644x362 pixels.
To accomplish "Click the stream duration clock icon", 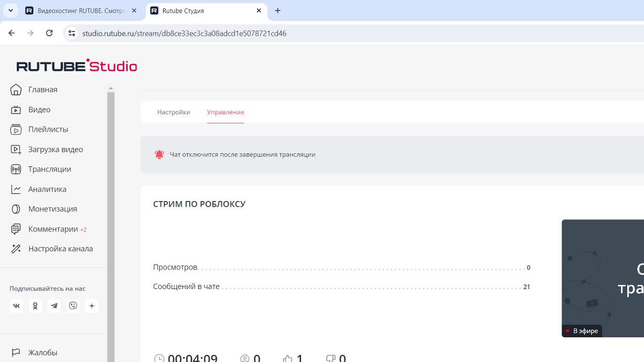I will click(x=159, y=359).
